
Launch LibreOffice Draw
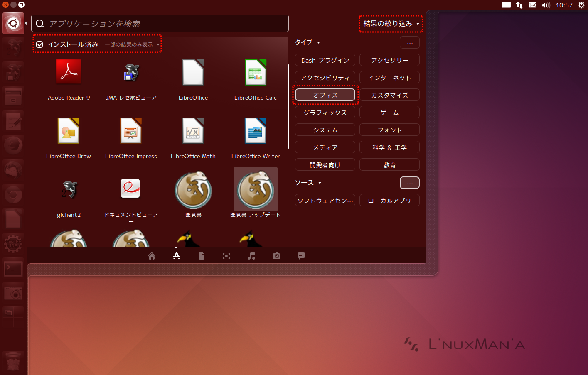[69, 131]
